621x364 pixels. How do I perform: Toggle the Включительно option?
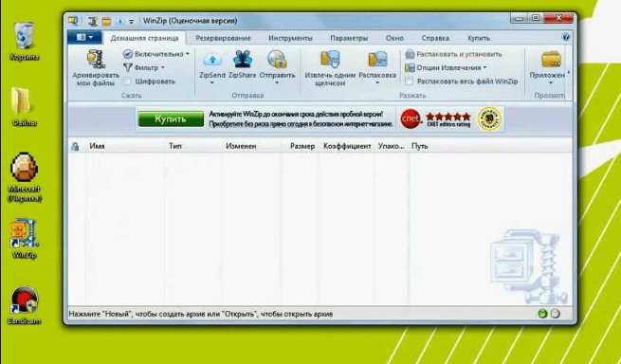point(155,54)
